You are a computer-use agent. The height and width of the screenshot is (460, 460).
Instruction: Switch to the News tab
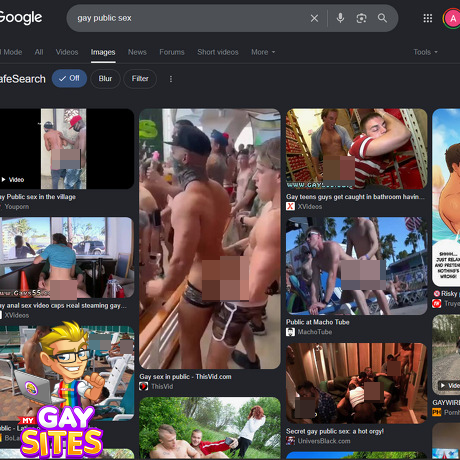pos(137,52)
